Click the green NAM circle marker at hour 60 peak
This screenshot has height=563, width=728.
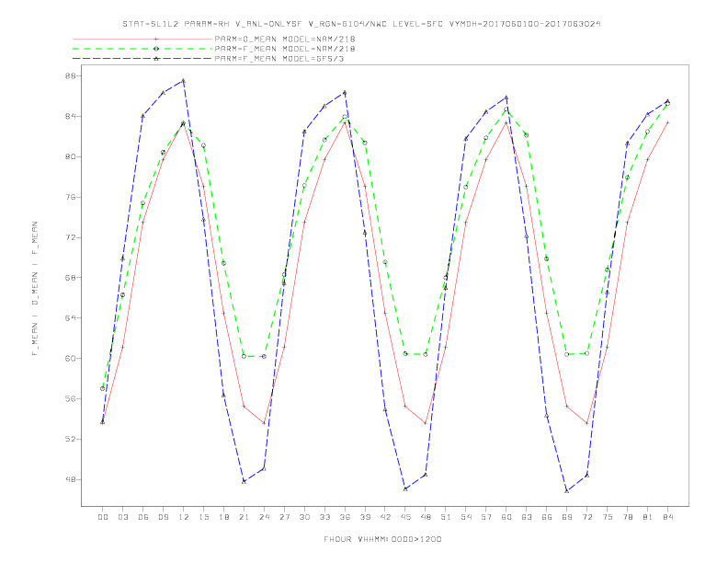click(x=506, y=109)
